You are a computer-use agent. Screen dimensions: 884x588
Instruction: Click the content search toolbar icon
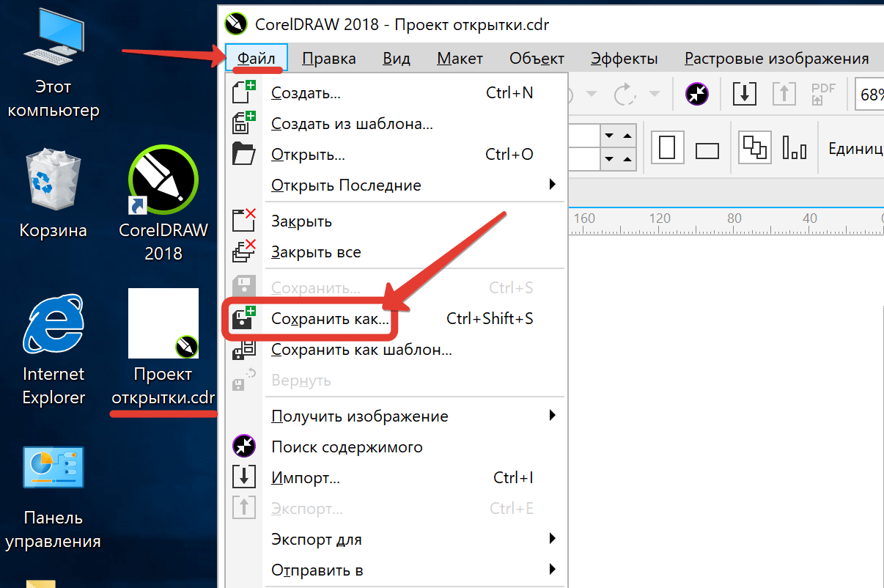[697, 94]
